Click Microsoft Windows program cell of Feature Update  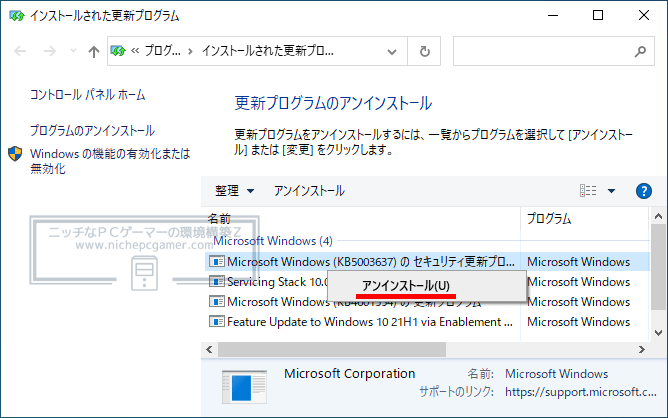pos(579,322)
